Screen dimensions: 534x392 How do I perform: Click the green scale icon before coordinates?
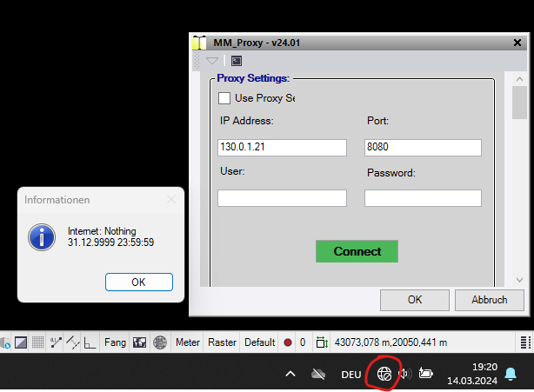pyautogui.click(x=322, y=342)
